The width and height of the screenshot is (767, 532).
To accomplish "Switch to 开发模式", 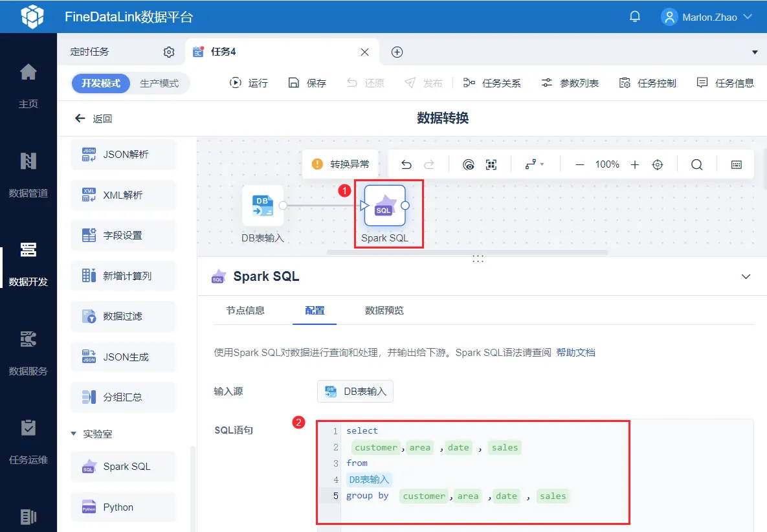I will click(x=101, y=83).
